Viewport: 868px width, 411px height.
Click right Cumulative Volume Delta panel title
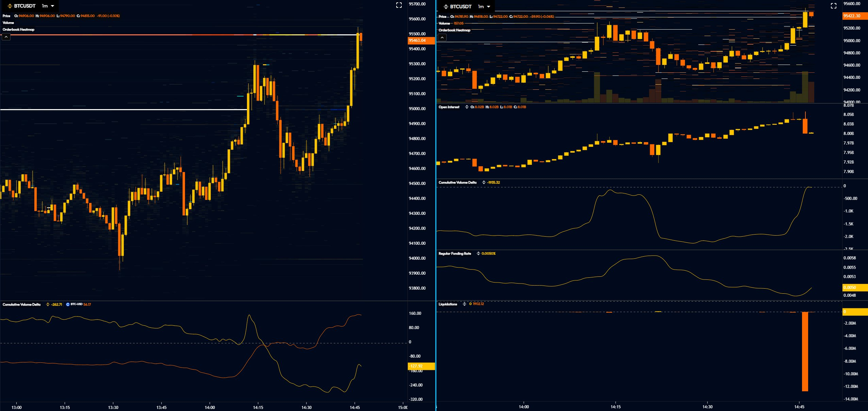(457, 183)
